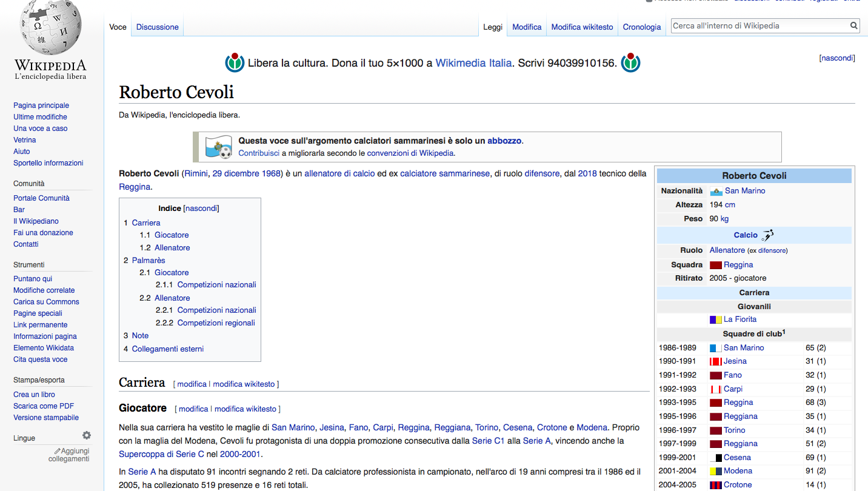
Task: Open the Modifica wikitesto tab
Action: [583, 27]
